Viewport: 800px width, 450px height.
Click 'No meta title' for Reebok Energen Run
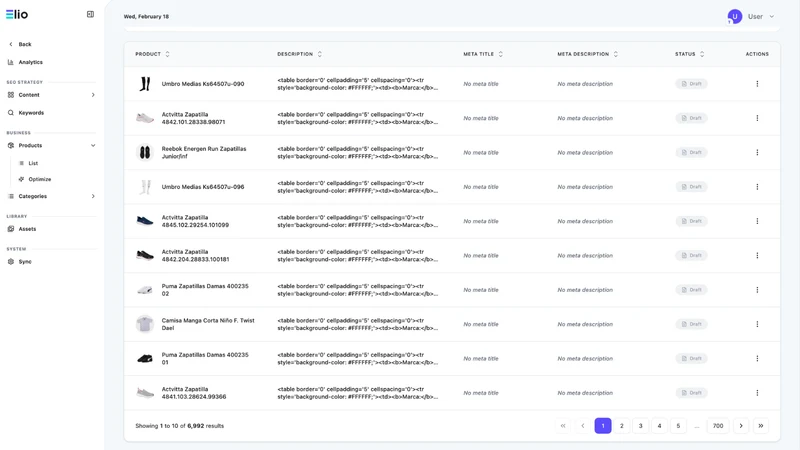click(x=481, y=153)
